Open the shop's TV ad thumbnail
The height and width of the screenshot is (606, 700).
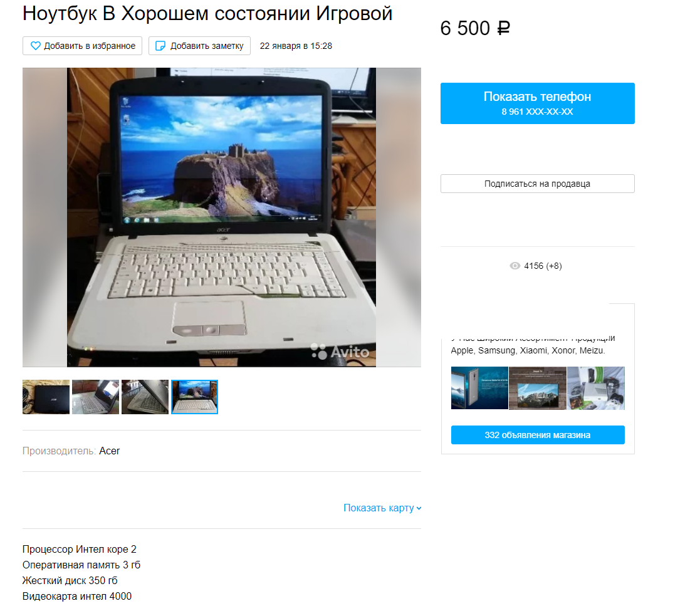pyautogui.click(x=538, y=388)
